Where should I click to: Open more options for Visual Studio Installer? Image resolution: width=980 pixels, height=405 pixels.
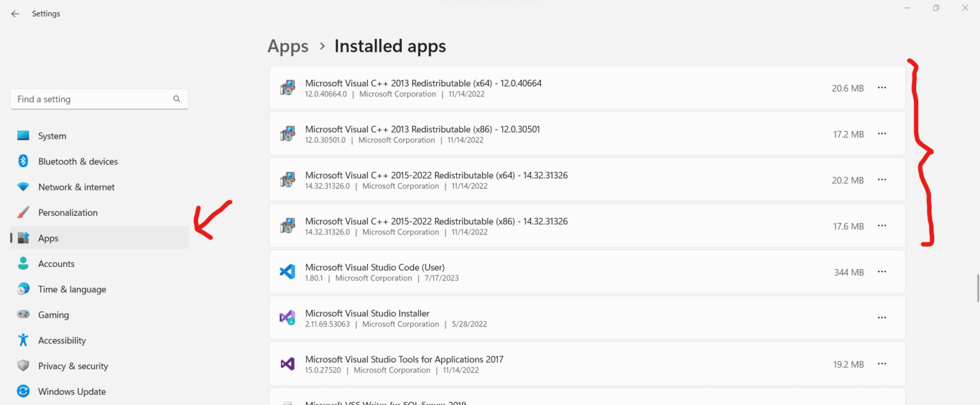point(882,318)
